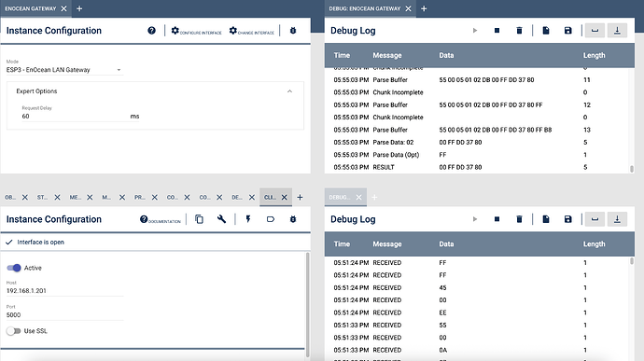Close the bottom DEBUG.. tab
This screenshot has height=361, width=644.
click(359, 198)
